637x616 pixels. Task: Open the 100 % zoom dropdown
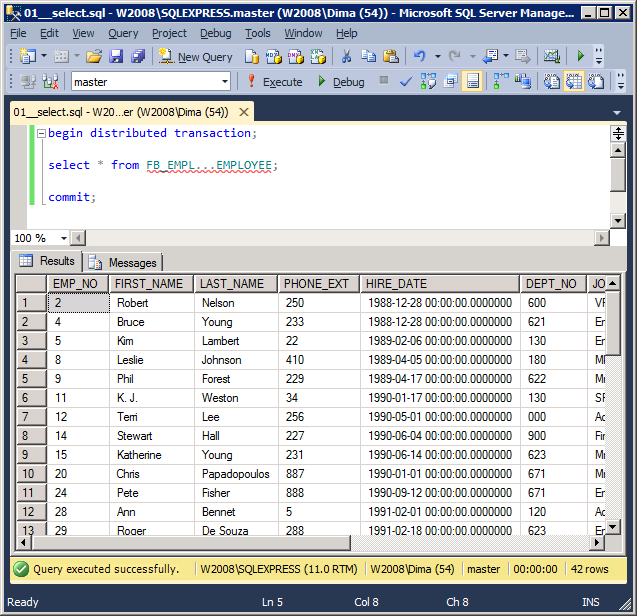[x=64, y=238]
